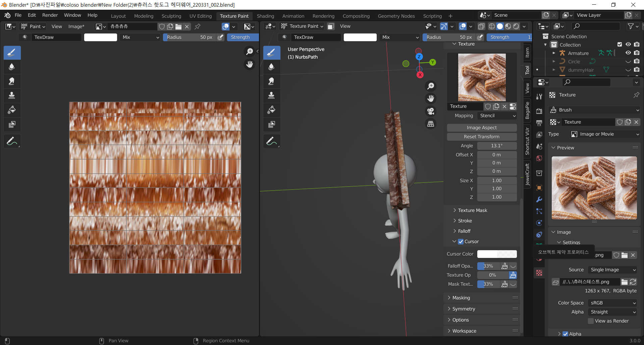The width and height of the screenshot is (644, 345).
Task: Open File menu
Action: pyautogui.click(x=18, y=15)
